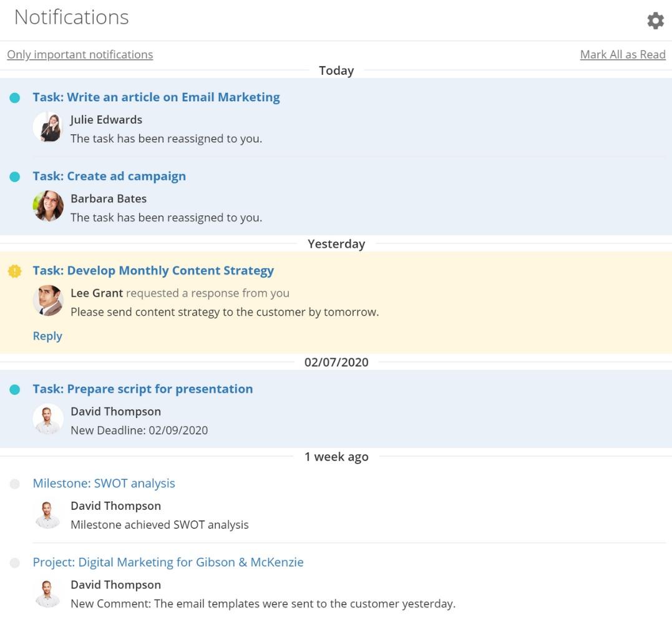The height and width of the screenshot is (624, 672).
Task: Open task Prepare script for presentation
Action: (143, 389)
